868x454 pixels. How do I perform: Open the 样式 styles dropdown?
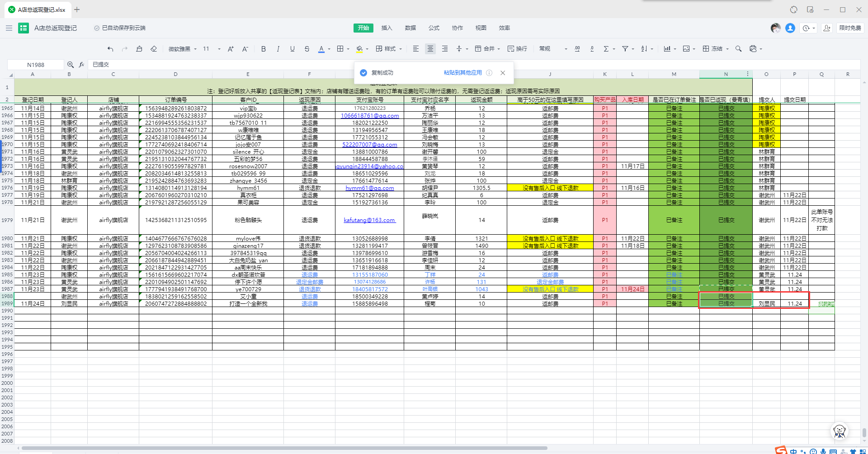[x=389, y=49]
